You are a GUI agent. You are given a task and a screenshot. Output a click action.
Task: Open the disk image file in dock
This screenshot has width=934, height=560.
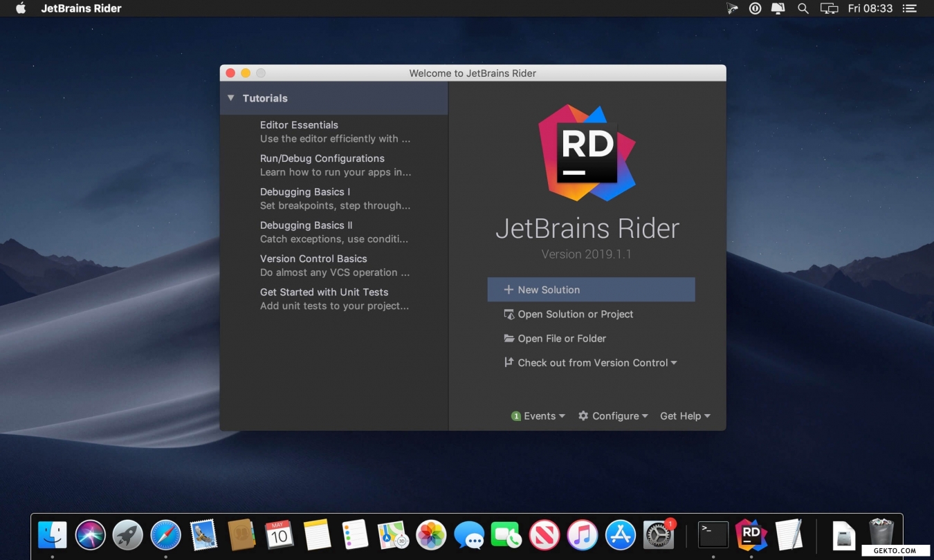click(844, 535)
